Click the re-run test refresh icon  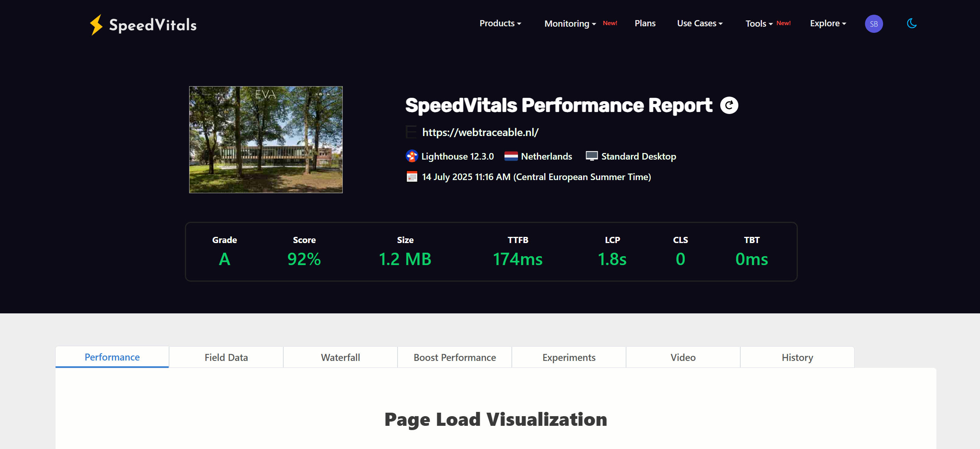point(729,105)
